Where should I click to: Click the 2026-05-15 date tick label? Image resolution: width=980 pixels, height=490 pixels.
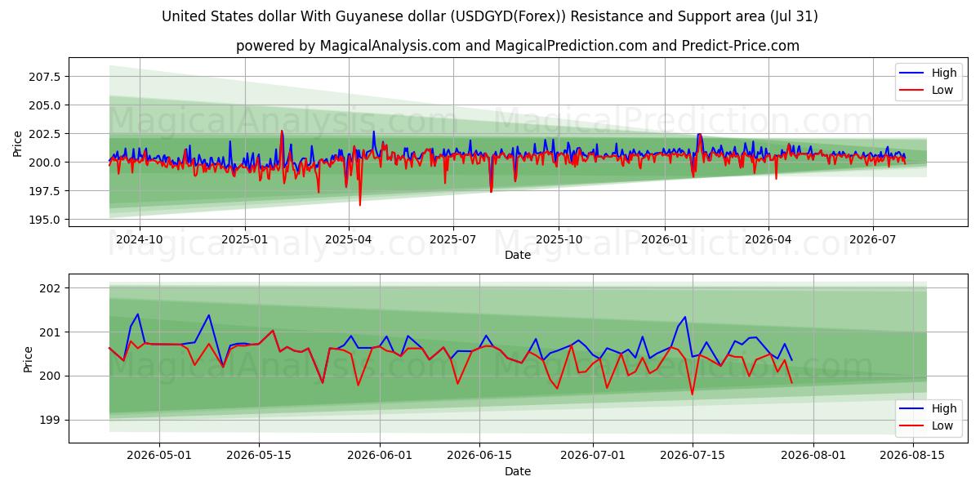tap(259, 457)
